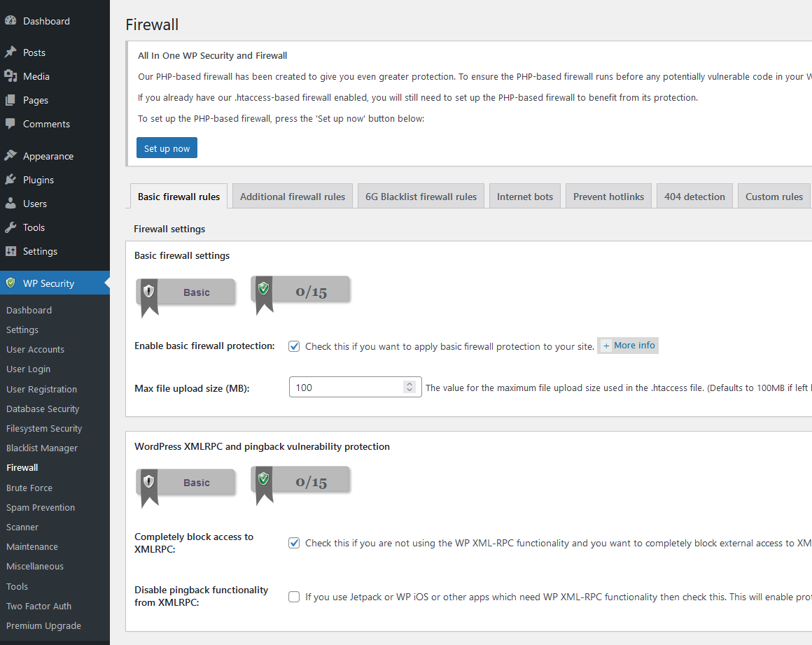Click the Basic badge in XMLRPC section
Screen dimensions: 812x645
[x=185, y=487]
